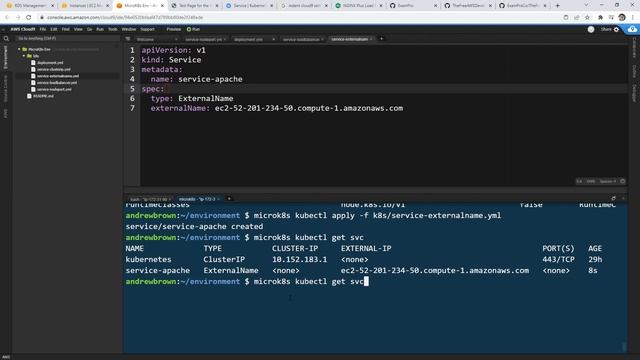Open README.md in the file tree
The height and width of the screenshot is (360, 640).
point(43,96)
